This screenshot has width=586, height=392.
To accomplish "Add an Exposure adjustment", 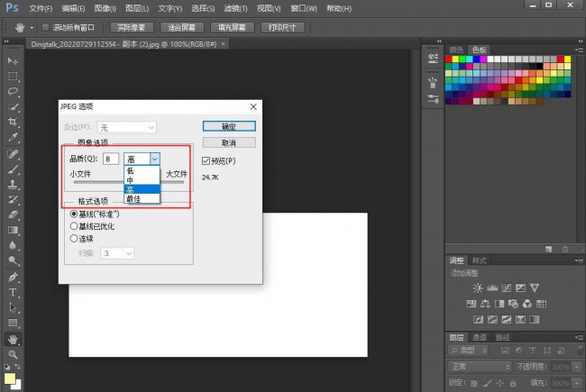I will (520, 287).
